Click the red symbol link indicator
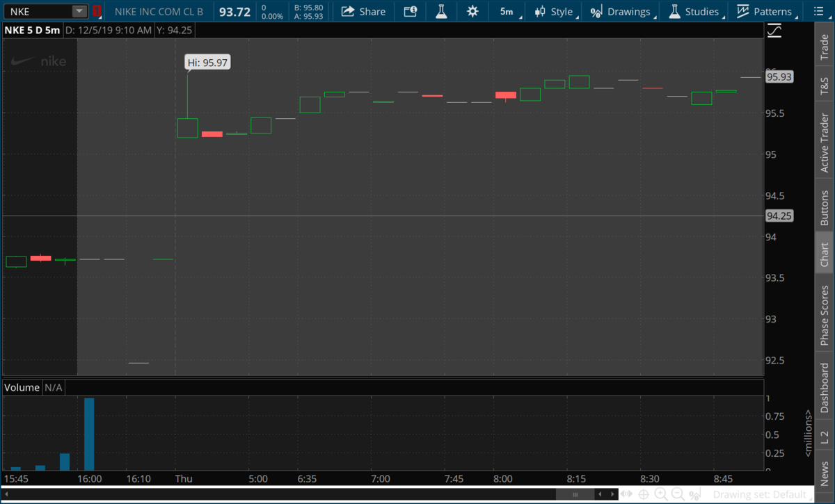This screenshot has width=835, height=504. pyautogui.click(x=97, y=11)
